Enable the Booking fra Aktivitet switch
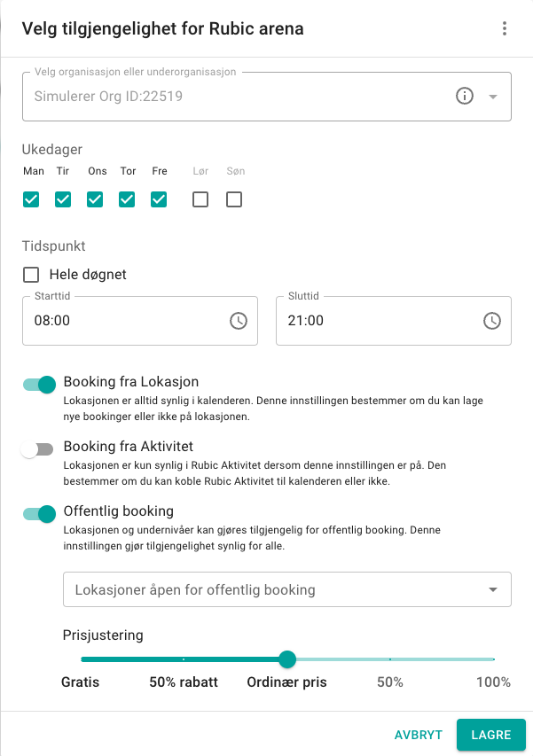This screenshot has height=756, width=533. click(x=37, y=449)
